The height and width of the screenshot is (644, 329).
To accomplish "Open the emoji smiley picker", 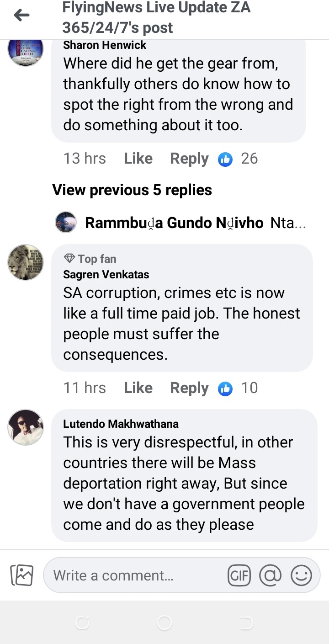I will pos(301,575).
